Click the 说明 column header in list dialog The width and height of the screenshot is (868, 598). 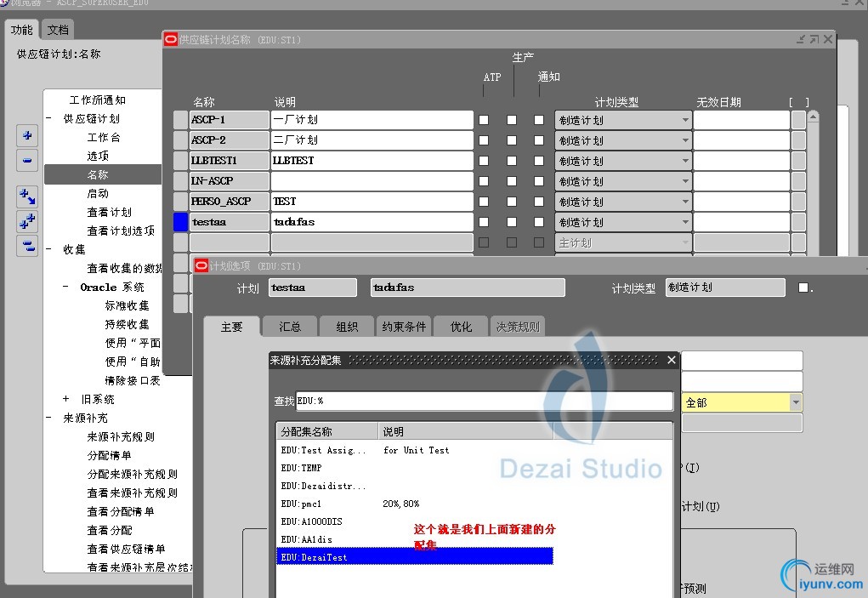pyautogui.click(x=466, y=431)
